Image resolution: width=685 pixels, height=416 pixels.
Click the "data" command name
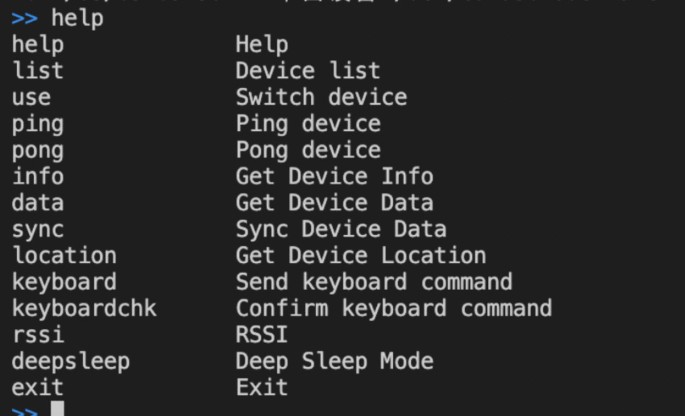pyautogui.click(x=38, y=203)
